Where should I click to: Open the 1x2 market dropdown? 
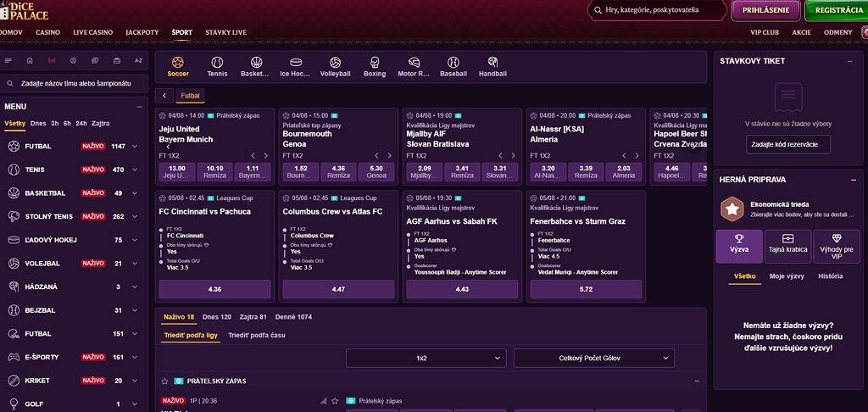coord(426,359)
